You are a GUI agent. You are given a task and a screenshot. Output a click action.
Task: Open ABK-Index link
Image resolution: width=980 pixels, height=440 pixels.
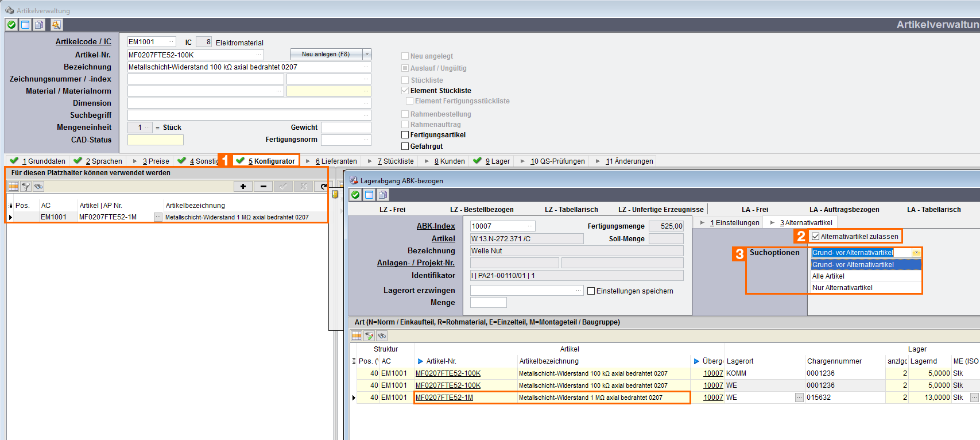pyautogui.click(x=436, y=226)
